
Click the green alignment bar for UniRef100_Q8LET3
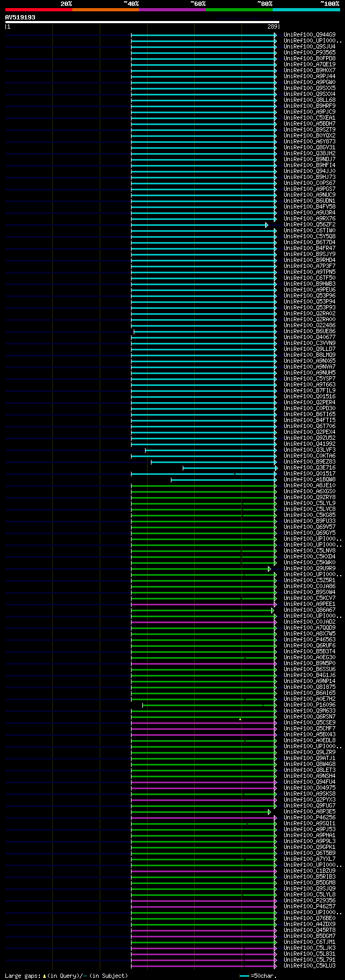point(203,770)
